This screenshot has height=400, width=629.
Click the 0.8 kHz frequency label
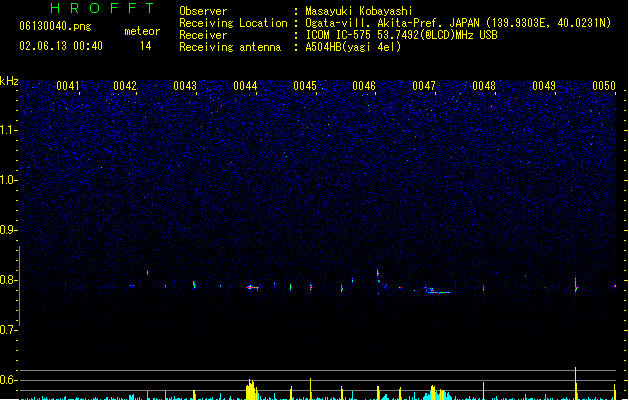pyautogui.click(x=9, y=280)
